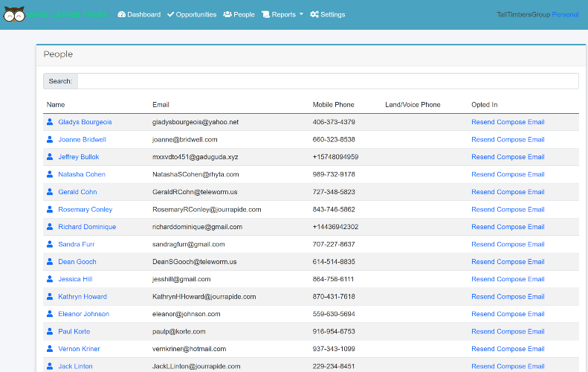Click the email eleanor@johnson.com
Screen dimensions: 588x372
tap(187, 314)
